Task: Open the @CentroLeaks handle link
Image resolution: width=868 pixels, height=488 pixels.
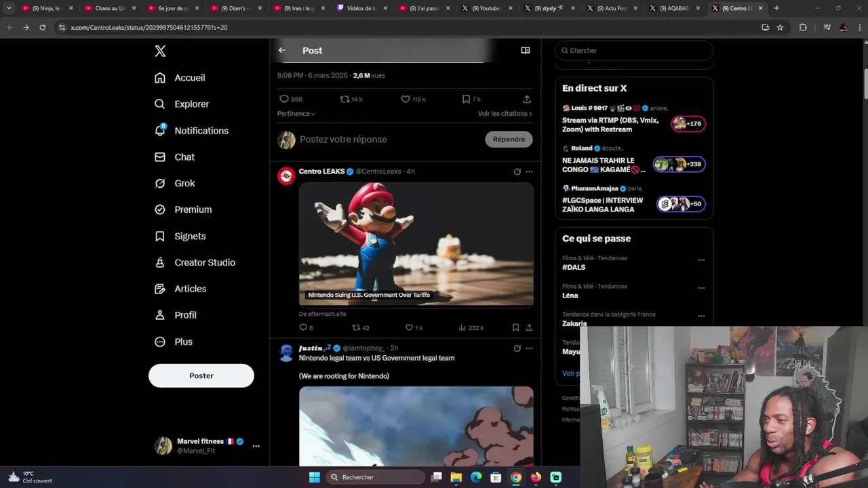Action: (x=378, y=171)
